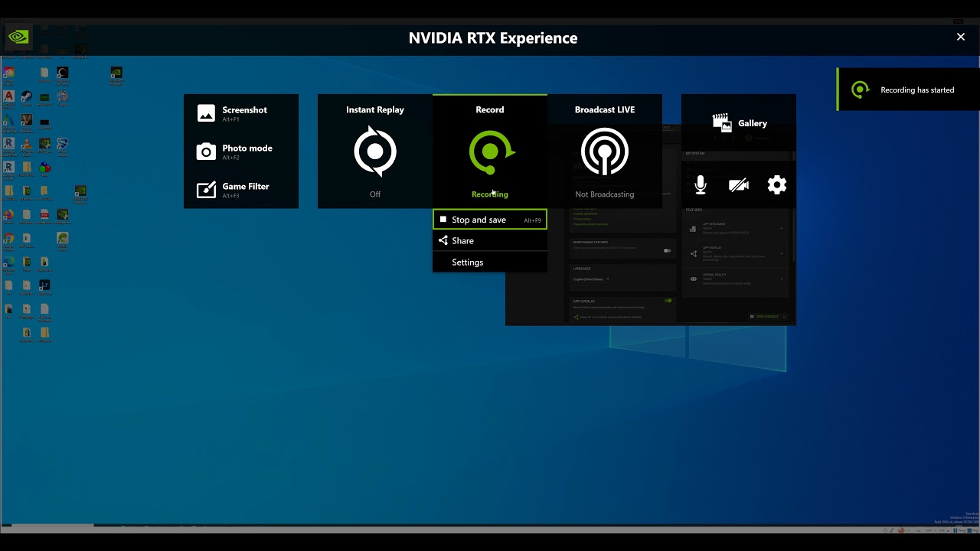This screenshot has height=551, width=980.
Task: Select the Firefox desktop shortcut
Action: coord(8,217)
